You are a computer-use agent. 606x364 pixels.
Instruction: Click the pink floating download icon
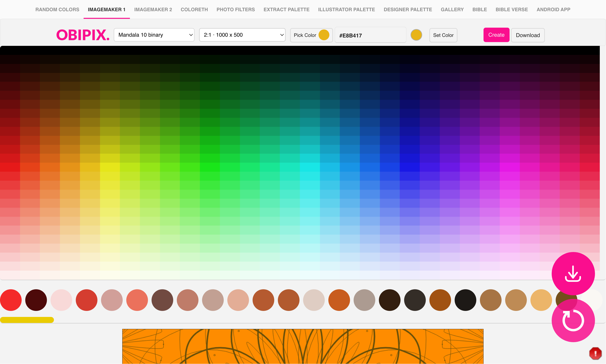coord(573,273)
